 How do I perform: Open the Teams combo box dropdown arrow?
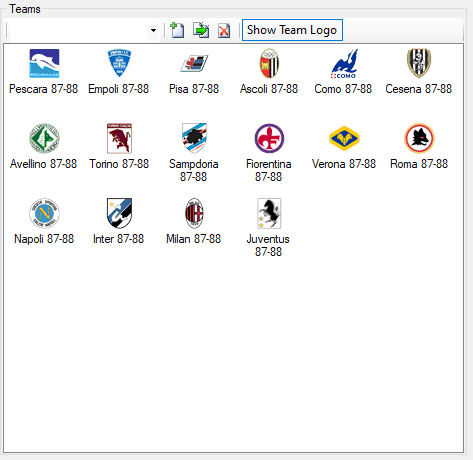(x=153, y=30)
